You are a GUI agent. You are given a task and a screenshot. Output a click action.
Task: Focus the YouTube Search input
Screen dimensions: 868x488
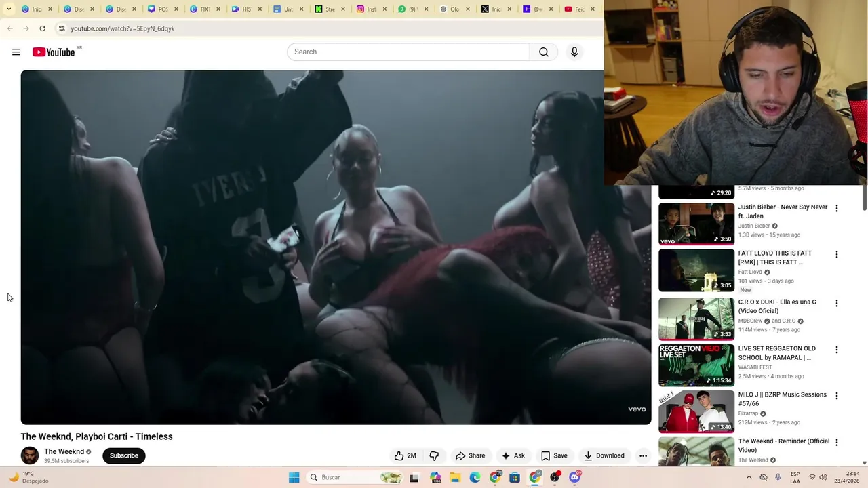coord(408,52)
